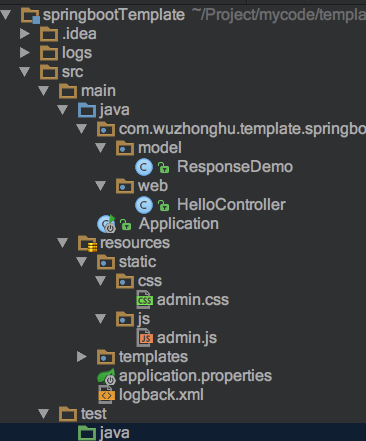Select the com.wuzhonghu.template package label

(x=242, y=129)
